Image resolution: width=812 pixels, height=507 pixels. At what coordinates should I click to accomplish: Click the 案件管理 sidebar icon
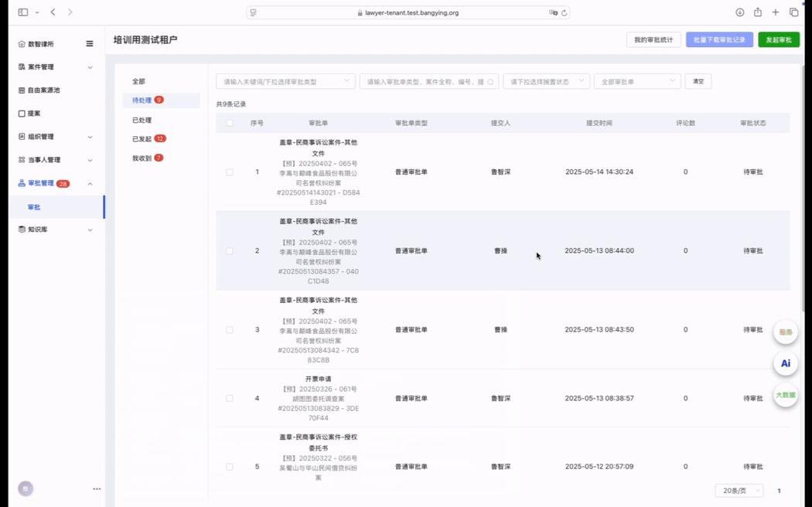(x=21, y=66)
